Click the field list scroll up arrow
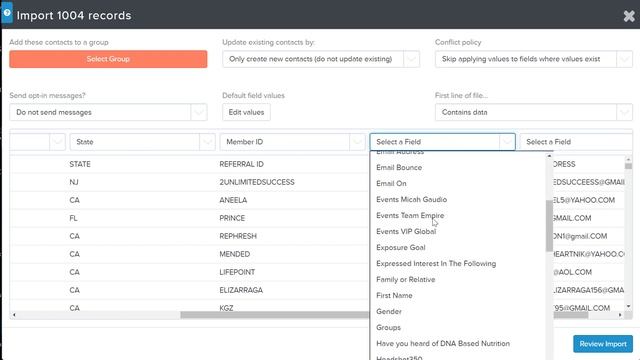Viewport: 640px width, 360px height. [x=549, y=156]
